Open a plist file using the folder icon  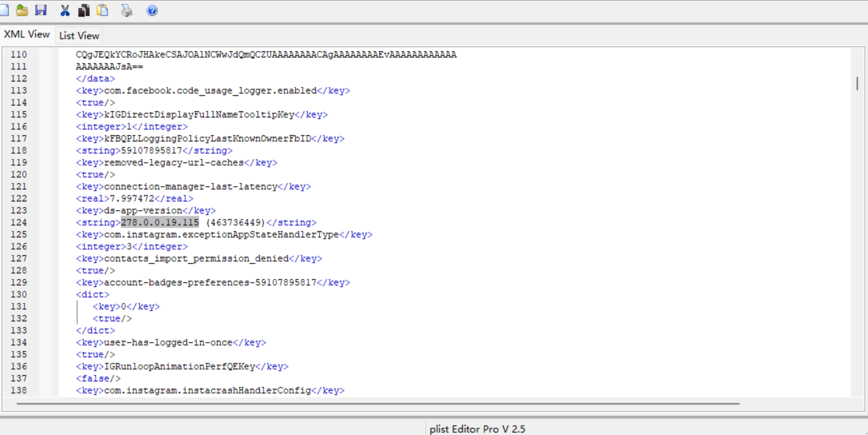[x=22, y=10]
